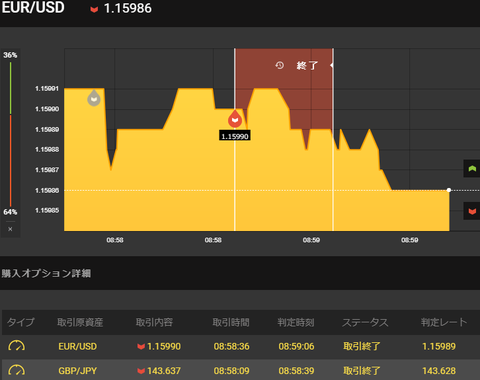Viewport: 480px width, 380px height.
Task: Click the red arrow beside the 1.15986 rate
Action: coord(94,9)
